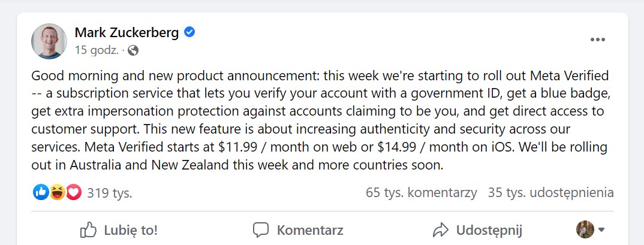
Task: Click the red heart Love reaction icon
Action: (73, 193)
